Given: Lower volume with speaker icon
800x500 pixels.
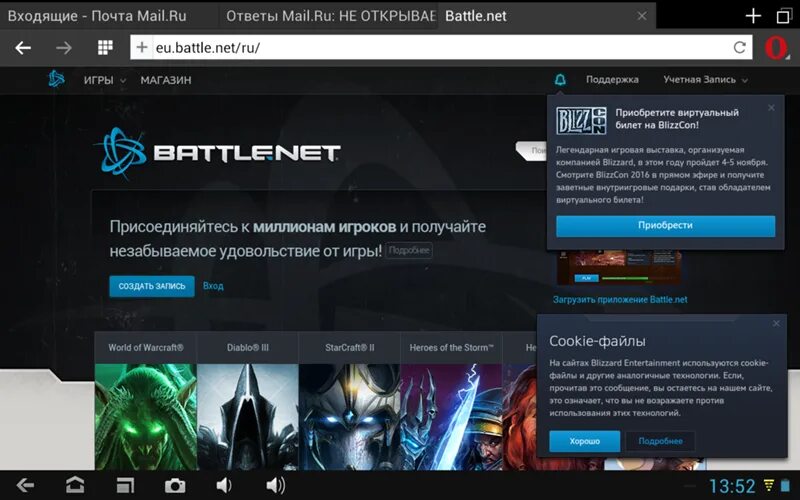Looking at the screenshot, I should (x=223, y=485).
